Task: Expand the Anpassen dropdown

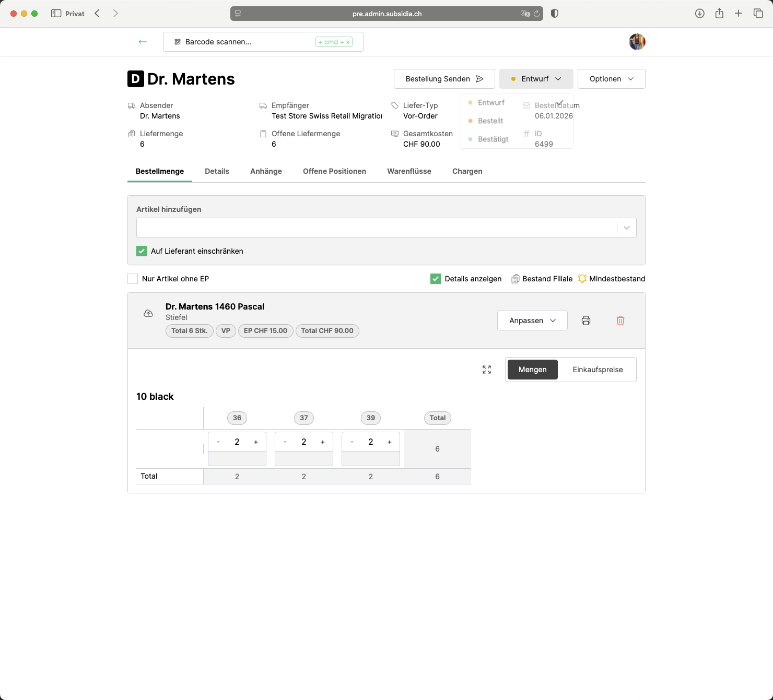Action: pyautogui.click(x=532, y=321)
